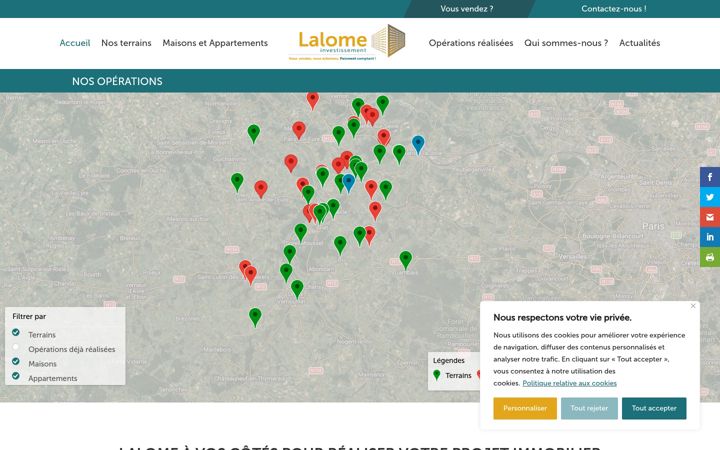
Task: Open the Accueil menu item
Action: coord(75,43)
